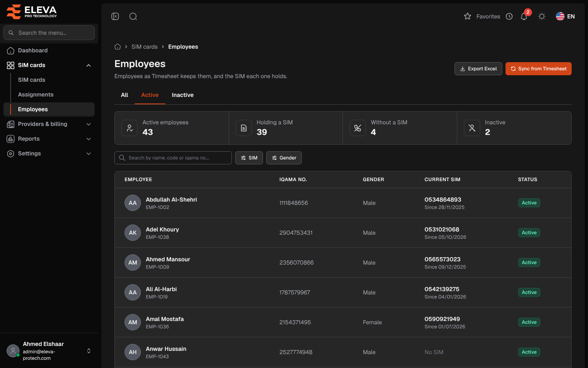Click iqama number 2356070866
Screen dimensions: 588x368
(296, 263)
